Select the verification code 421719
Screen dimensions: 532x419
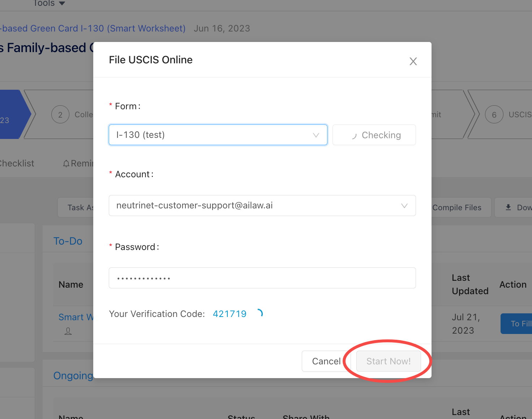pos(229,314)
